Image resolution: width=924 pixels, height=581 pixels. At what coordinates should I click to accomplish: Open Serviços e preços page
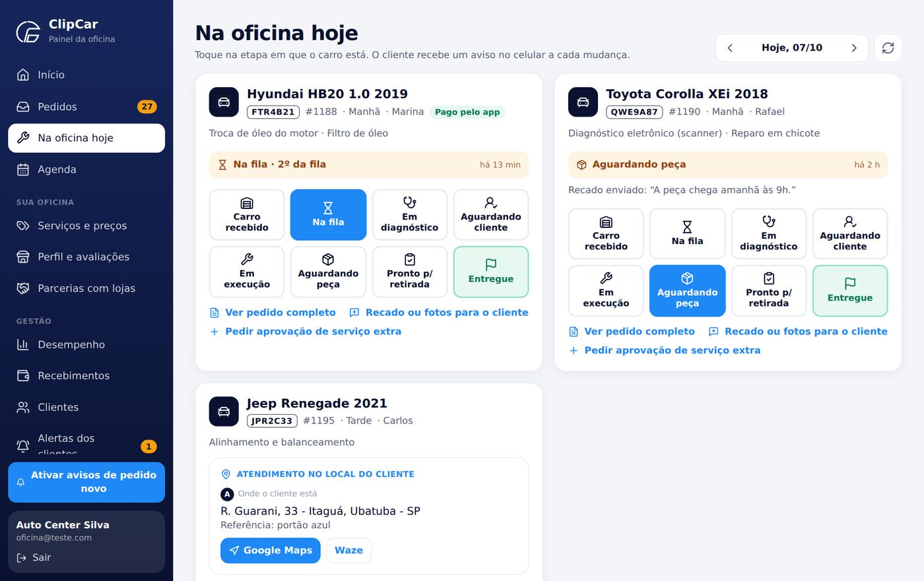86,226
